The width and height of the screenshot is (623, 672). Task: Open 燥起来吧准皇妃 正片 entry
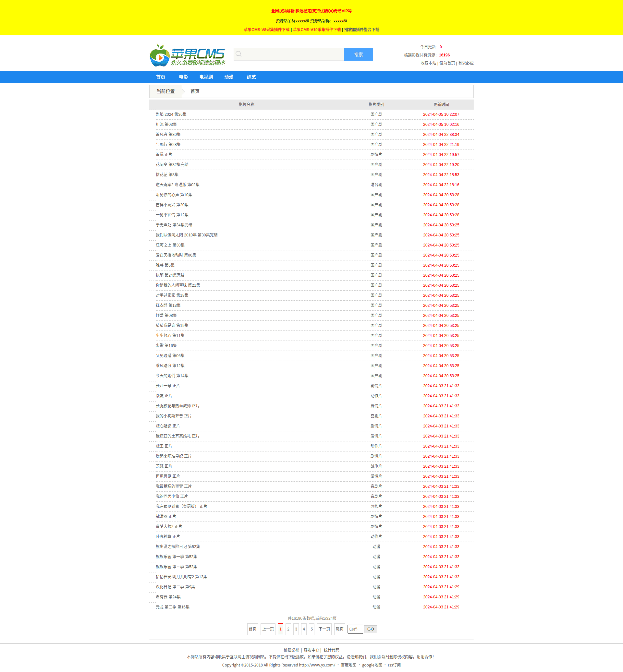pyautogui.click(x=174, y=456)
